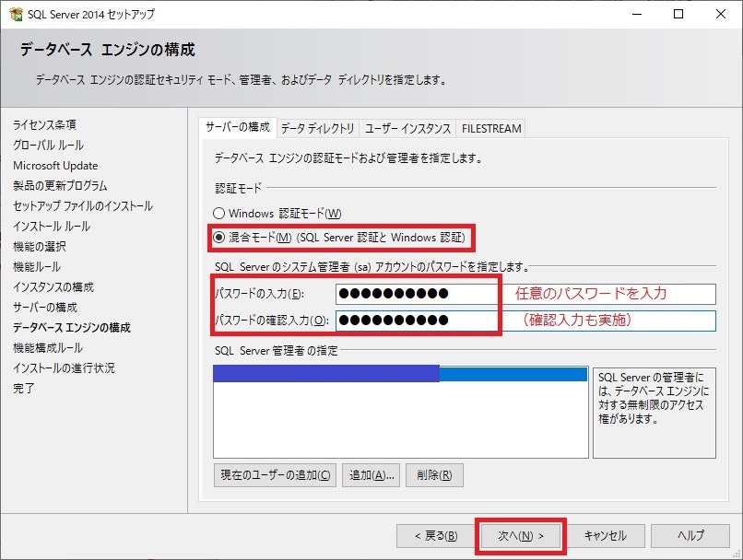Select the highlighted administrator entry in the list
This screenshot has width=743, height=560.
click(x=400, y=374)
